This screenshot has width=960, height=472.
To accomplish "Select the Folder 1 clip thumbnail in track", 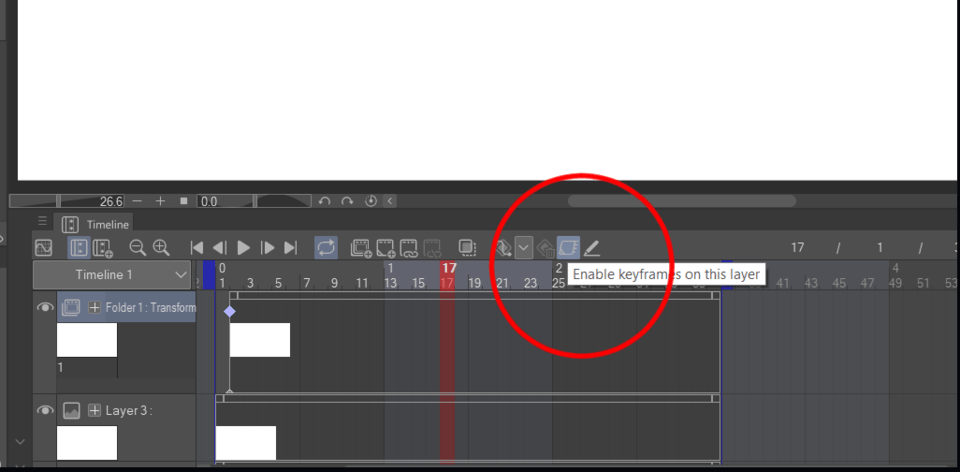I will 260,340.
